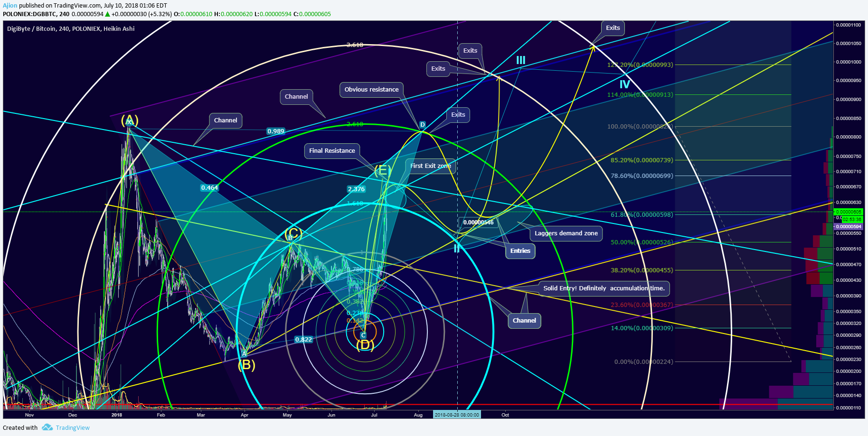Viewport: 868px width, 436px height.
Task: Click the (E) wave label
Action: tap(382, 170)
